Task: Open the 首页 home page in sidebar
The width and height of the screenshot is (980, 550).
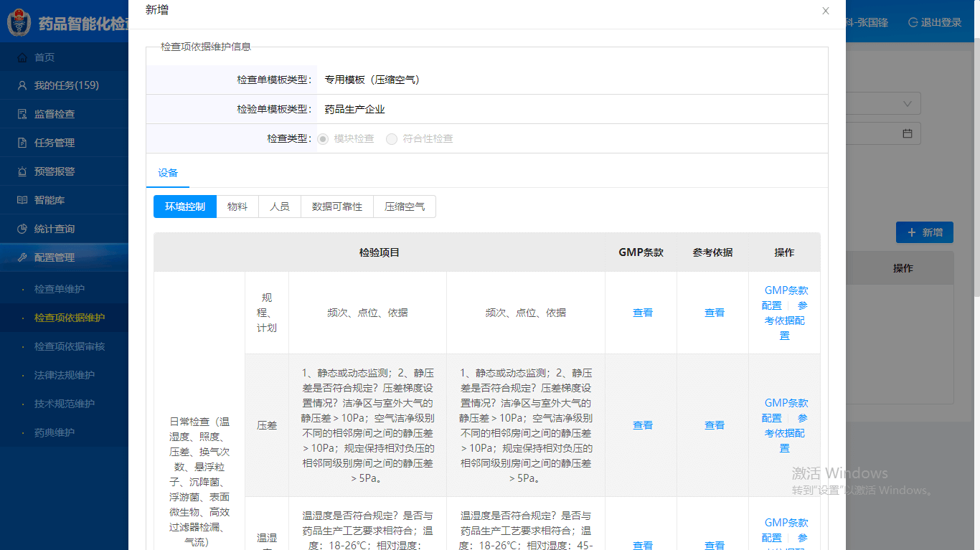Action: point(44,57)
